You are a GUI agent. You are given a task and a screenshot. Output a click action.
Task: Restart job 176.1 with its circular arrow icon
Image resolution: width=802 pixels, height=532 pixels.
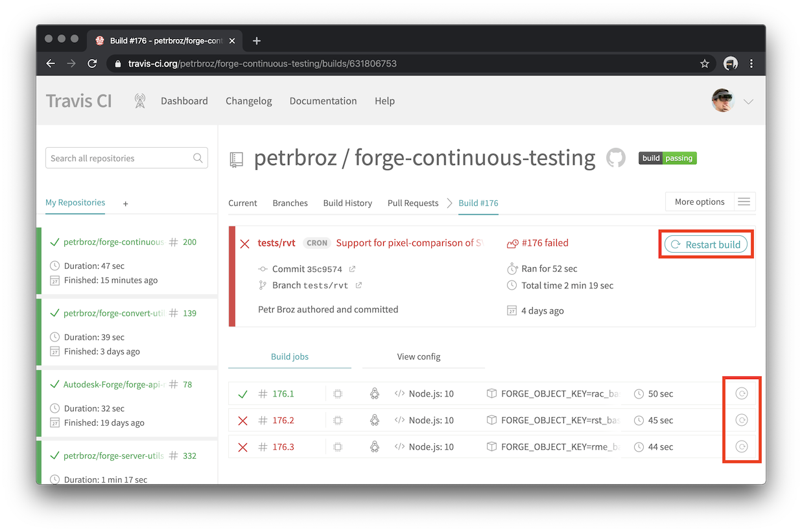pyautogui.click(x=742, y=393)
